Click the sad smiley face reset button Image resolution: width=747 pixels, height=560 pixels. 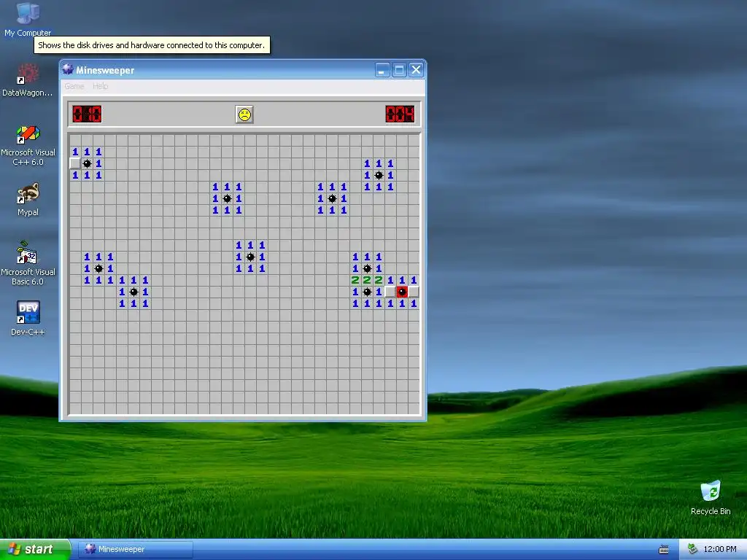pos(244,114)
